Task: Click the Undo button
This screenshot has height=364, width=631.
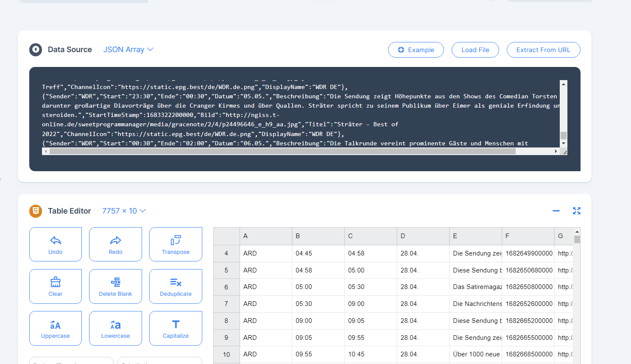Action: pos(56,244)
